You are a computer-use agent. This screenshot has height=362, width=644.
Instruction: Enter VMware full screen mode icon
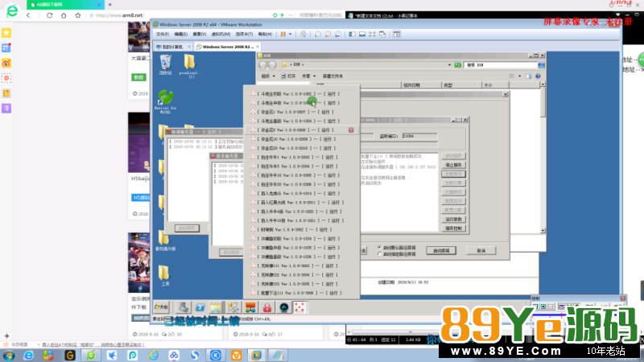(372, 34)
